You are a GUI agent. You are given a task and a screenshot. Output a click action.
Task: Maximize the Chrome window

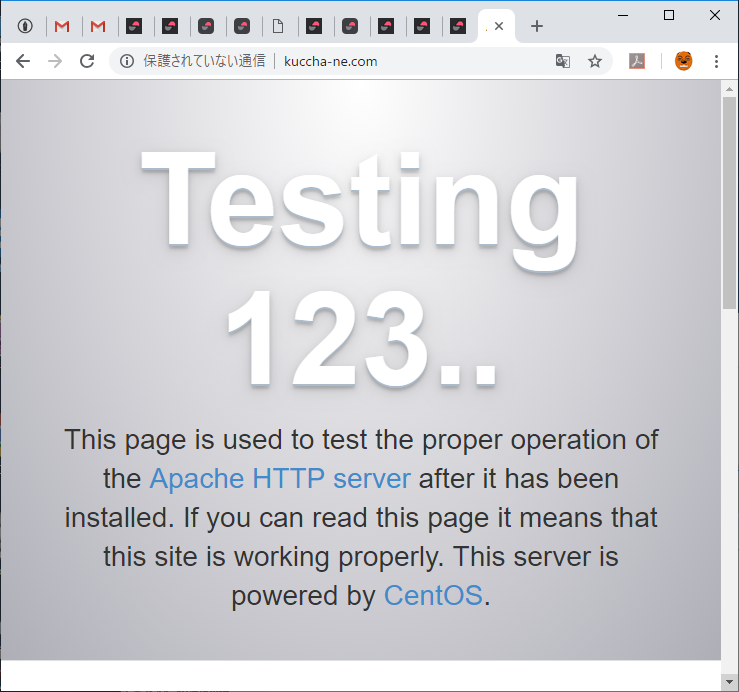pyautogui.click(x=668, y=15)
